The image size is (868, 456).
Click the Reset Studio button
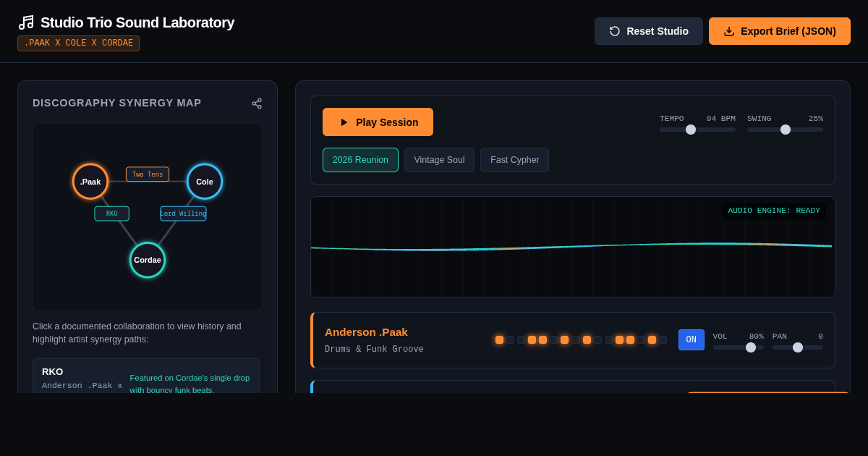649,31
